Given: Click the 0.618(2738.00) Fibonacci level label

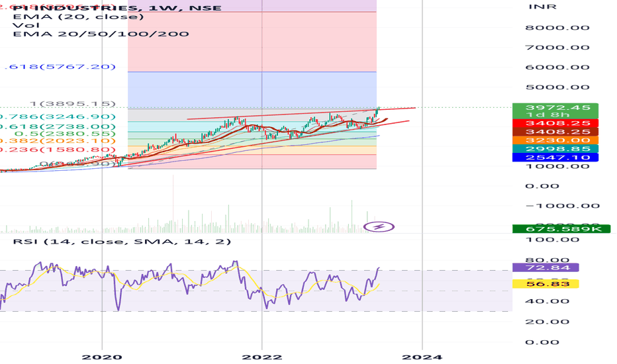Looking at the screenshot, I should click(58, 126).
